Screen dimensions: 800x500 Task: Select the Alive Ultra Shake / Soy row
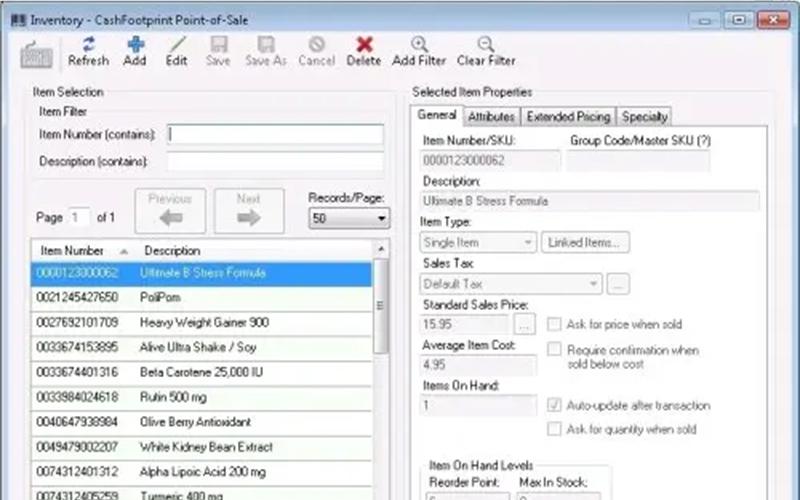point(202,348)
